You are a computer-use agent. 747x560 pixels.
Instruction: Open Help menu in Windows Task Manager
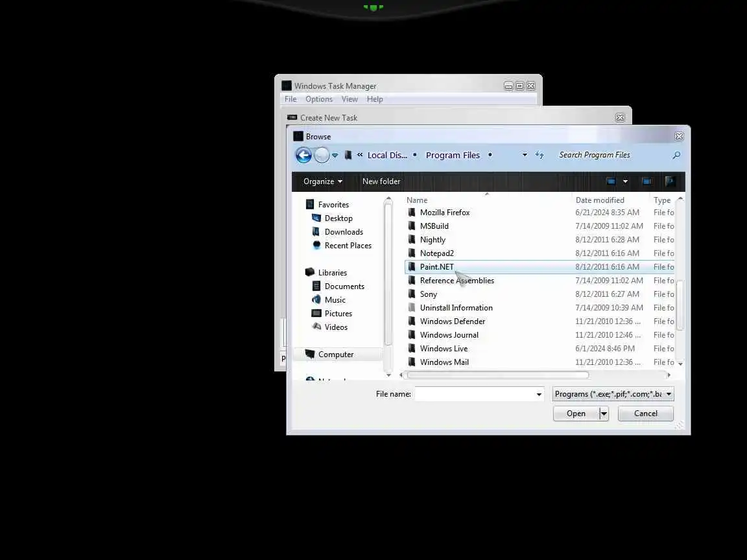point(374,99)
